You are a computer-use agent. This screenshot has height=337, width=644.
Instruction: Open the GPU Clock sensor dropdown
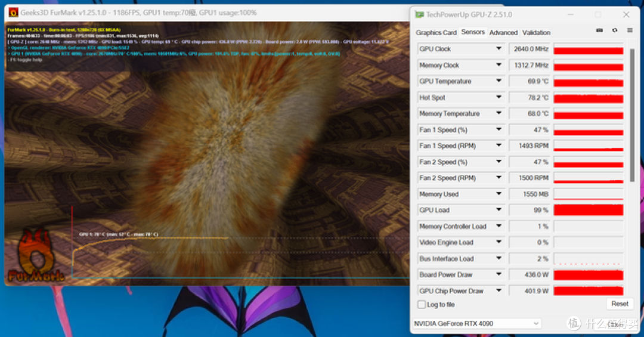(x=499, y=49)
